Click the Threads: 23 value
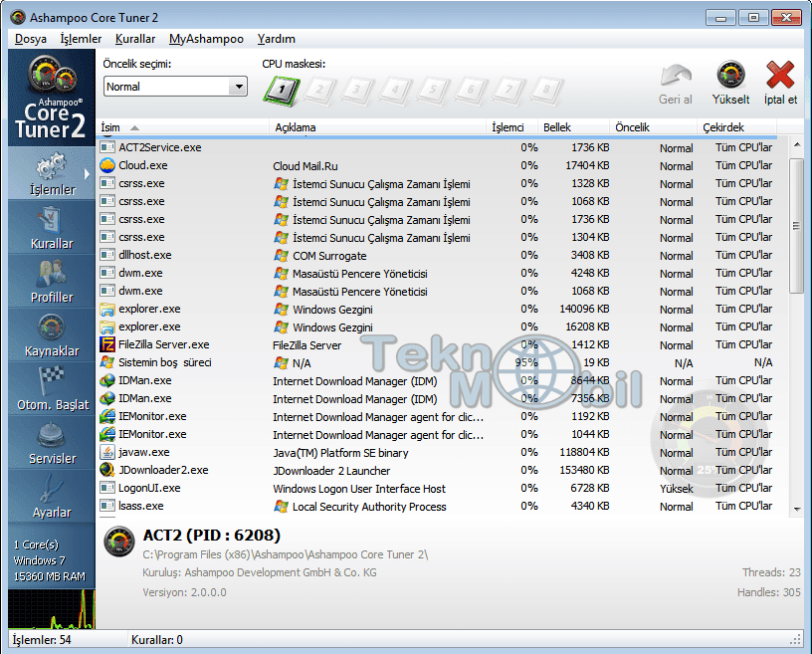Screen dimensions: 812x654 click(771, 572)
